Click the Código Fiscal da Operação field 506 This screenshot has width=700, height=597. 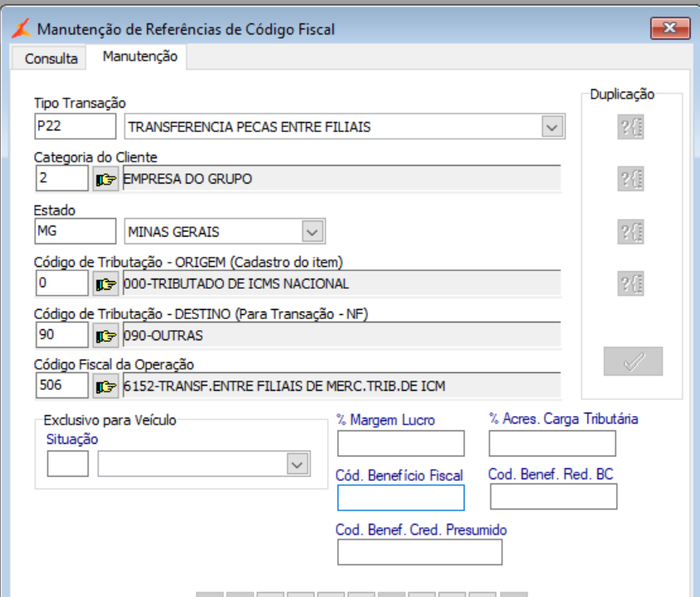62,385
